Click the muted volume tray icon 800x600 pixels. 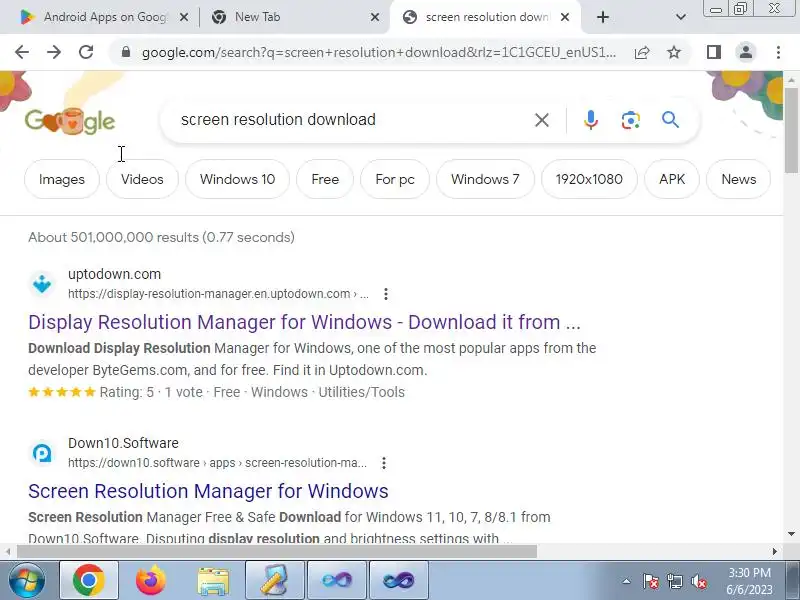tap(698, 581)
